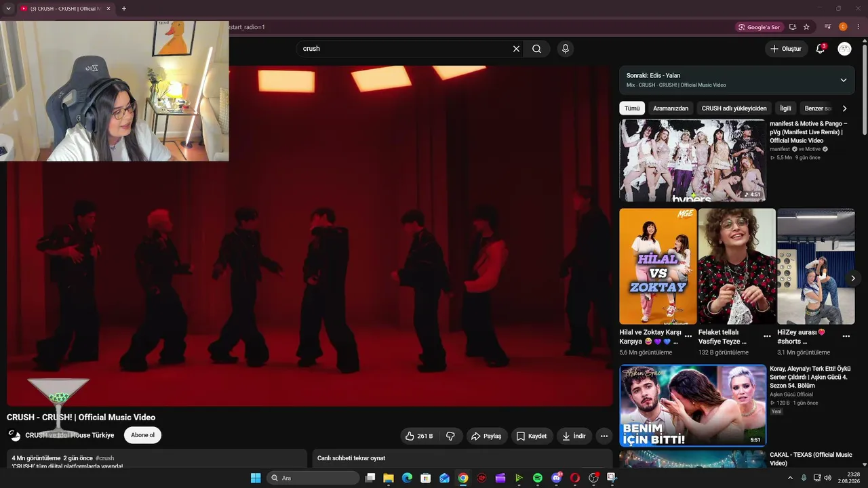Open the YouTube notifications bell

(x=820, y=49)
